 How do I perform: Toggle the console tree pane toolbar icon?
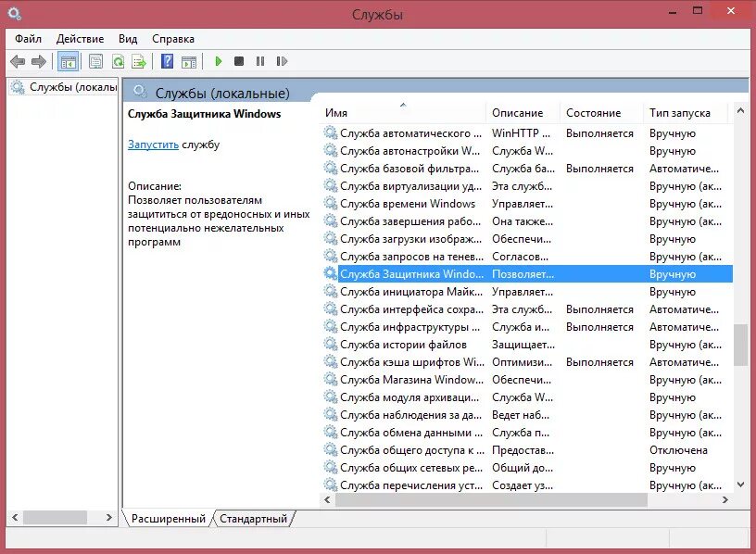[x=68, y=62]
